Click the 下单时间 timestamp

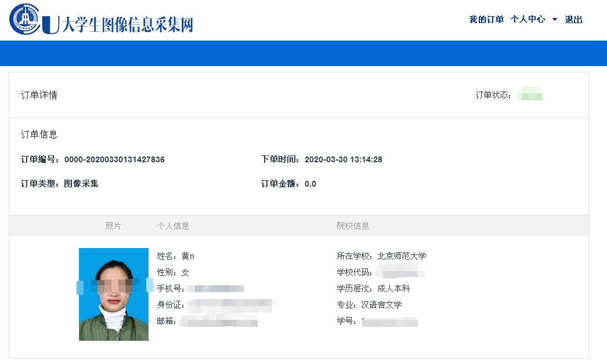click(x=343, y=160)
